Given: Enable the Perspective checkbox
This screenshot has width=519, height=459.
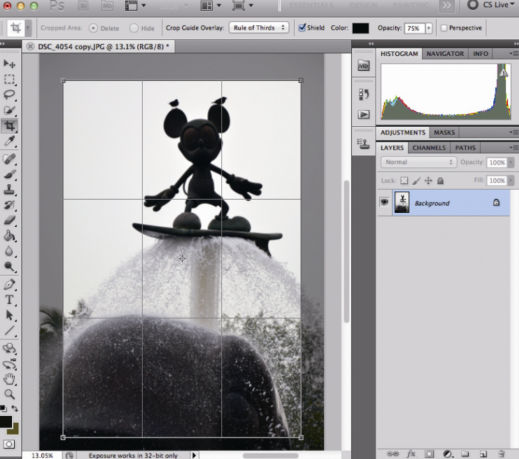Looking at the screenshot, I should coord(444,28).
